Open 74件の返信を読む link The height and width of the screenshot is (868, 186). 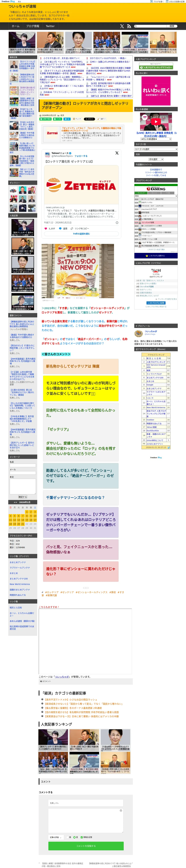(x=81, y=234)
